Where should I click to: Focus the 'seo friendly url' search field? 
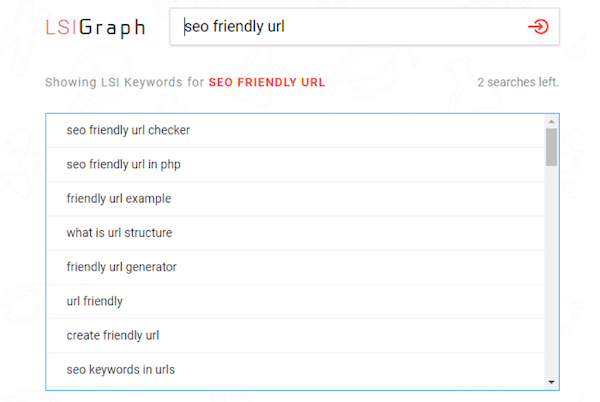tap(350, 28)
